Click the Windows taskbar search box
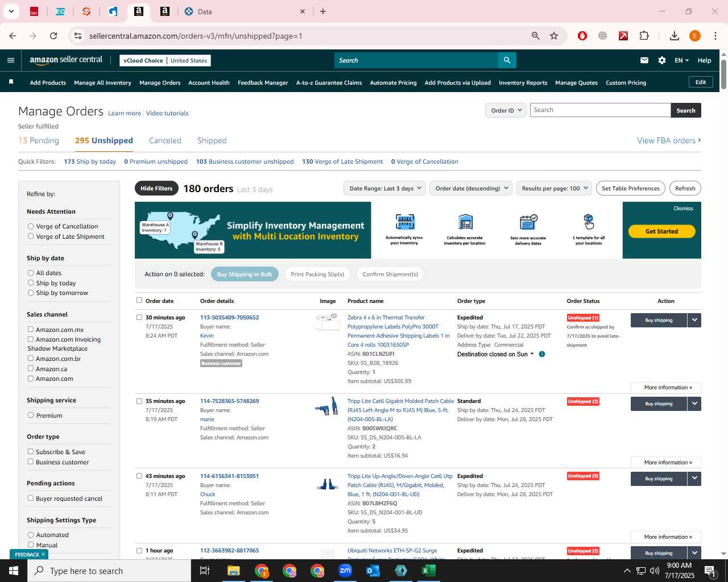 coord(109,571)
